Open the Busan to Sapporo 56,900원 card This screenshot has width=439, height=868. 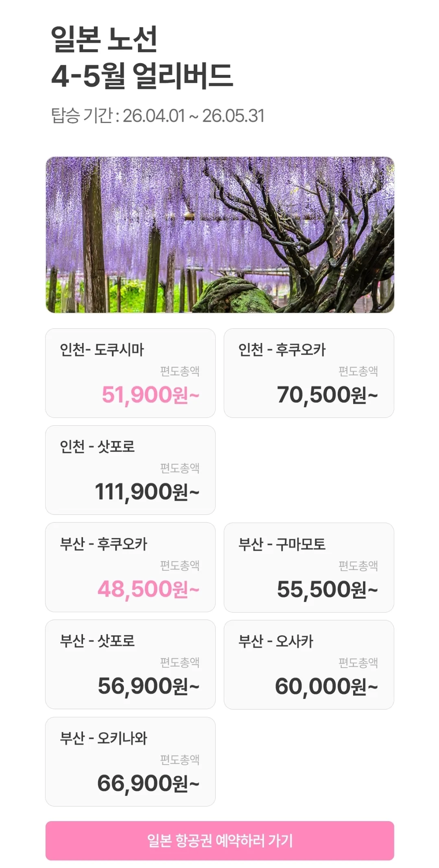coord(130,664)
